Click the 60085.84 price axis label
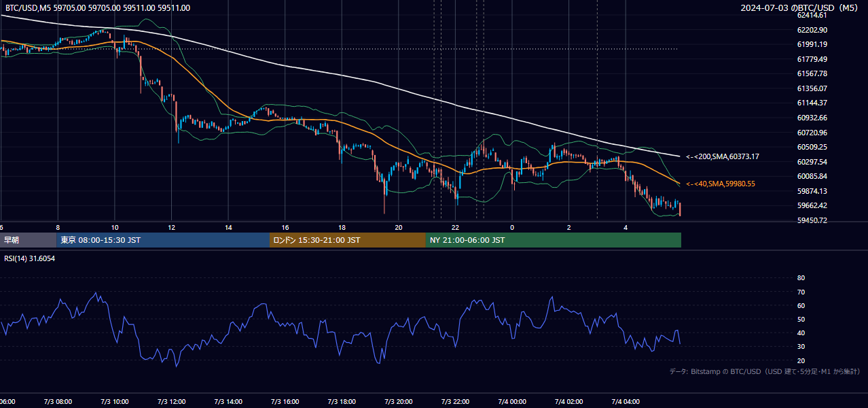The image size is (868, 408). [x=813, y=176]
